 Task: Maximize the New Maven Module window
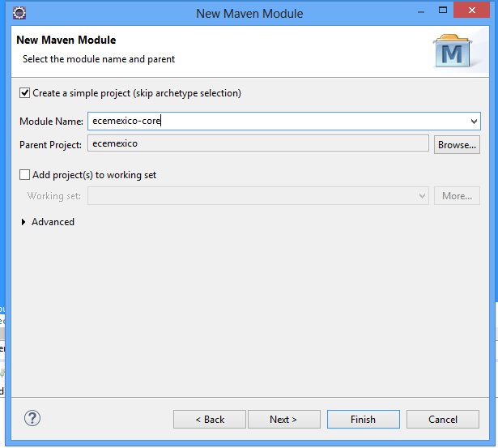click(x=443, y=11)
